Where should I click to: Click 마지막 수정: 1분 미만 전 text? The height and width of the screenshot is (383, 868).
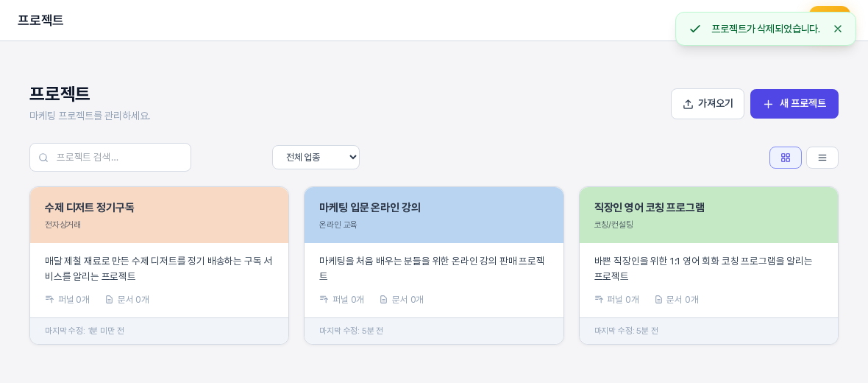pos(85,331)
